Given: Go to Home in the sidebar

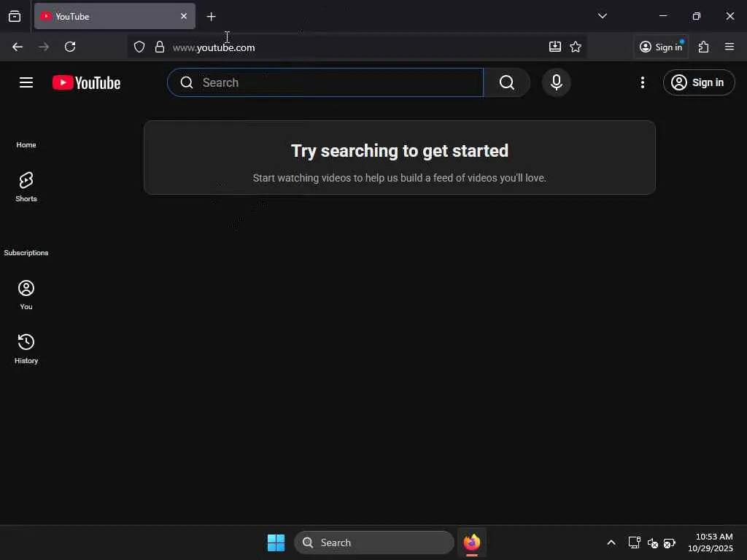Looking at the screenshot, I should [x=26, y=145].
